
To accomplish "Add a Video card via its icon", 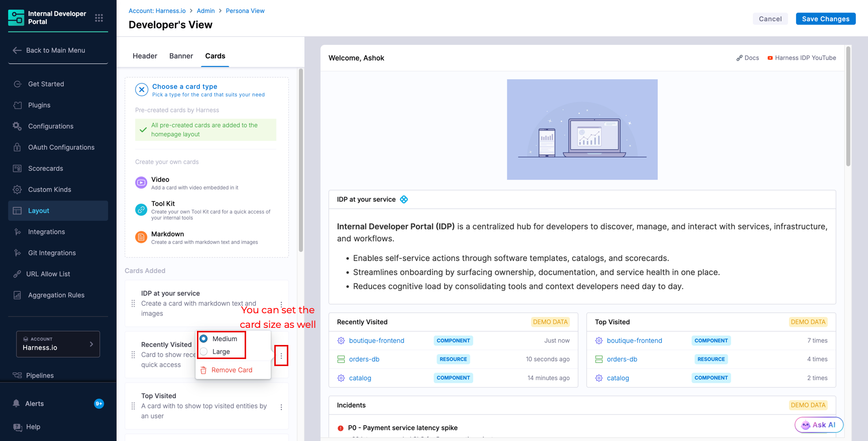I will [x=141, y=183].
